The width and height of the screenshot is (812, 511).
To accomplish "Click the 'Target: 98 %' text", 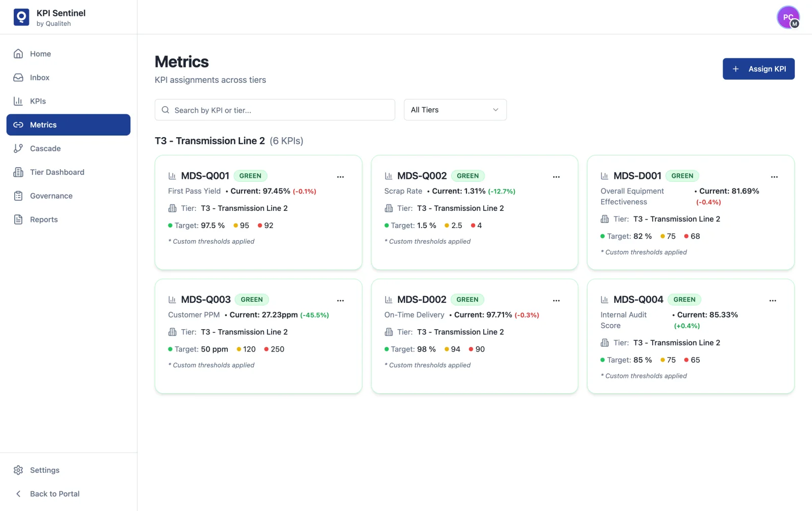I will point(413,349).
